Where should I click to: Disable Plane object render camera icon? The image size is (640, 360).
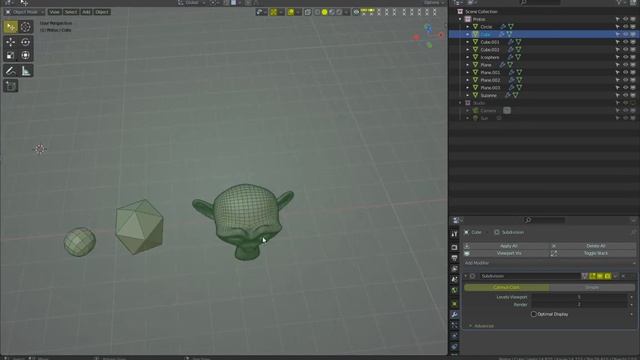tap(633, 65)
